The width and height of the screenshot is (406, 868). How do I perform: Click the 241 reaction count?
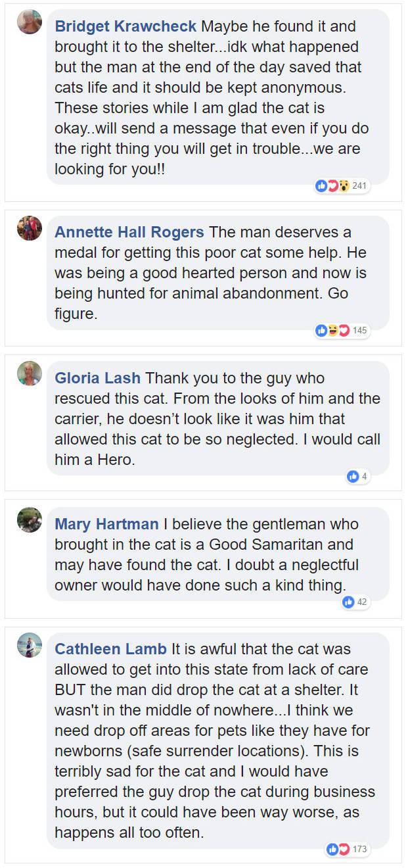tap(359, 186)
